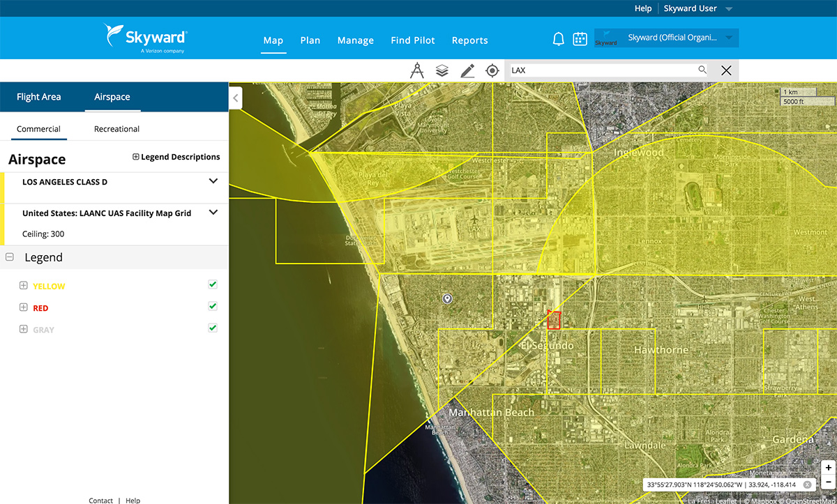Select the measure compass tool icon
This screenshot has height=504, width=837.
pyautogui.click(x=417, y=70)
